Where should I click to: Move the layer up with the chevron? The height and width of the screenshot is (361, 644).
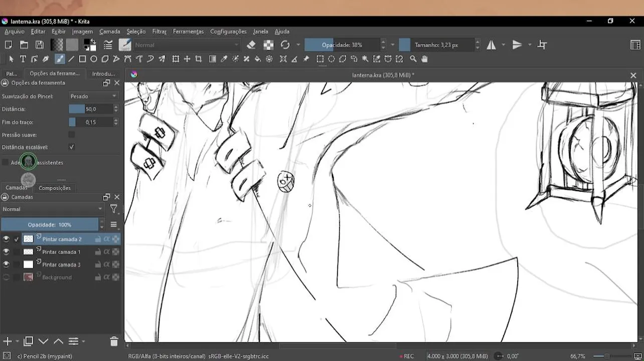pos(58,341)
